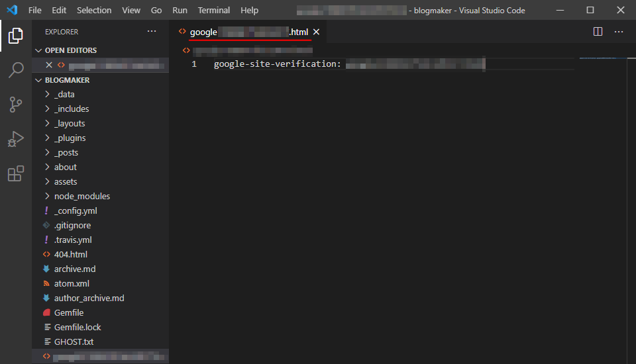Expand the assets folder
The width and height of the screenshot is (636, 364).
click(47, 181)
